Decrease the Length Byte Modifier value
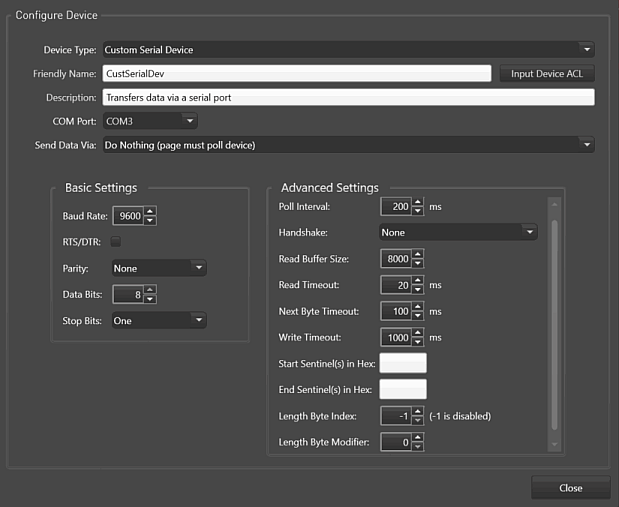Screen dimensions: 619x507 pos(418,447)
